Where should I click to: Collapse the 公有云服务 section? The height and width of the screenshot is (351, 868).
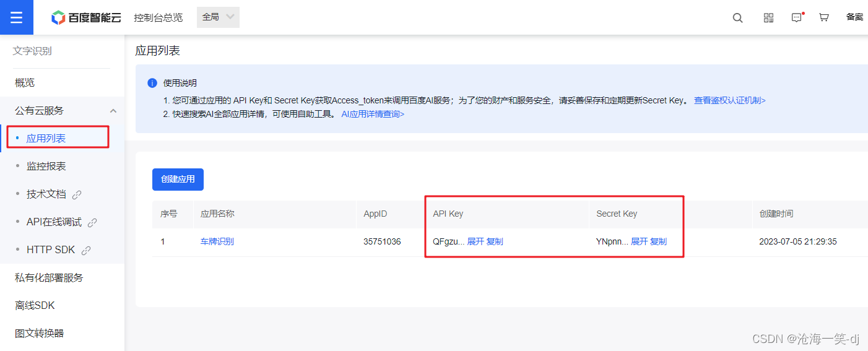[x=113, y=111]
